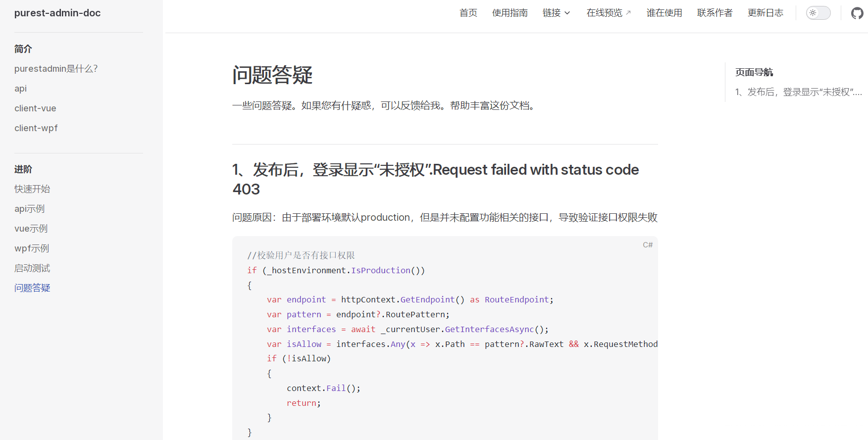Image resolution: width=868 pixels, height=440 pixels.
Task: Click the return; code line
Action: coord(304,403)
